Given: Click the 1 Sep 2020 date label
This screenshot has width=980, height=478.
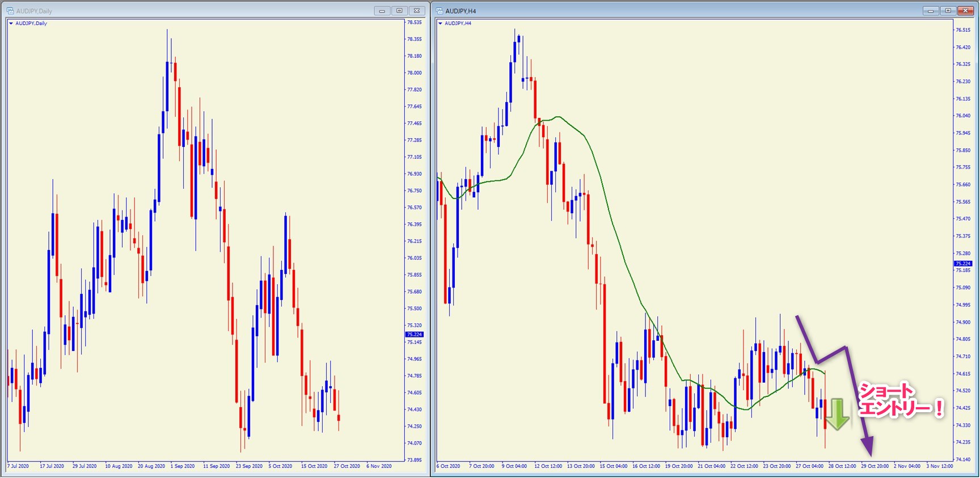Looking at the screenshot, I should 183,466.
